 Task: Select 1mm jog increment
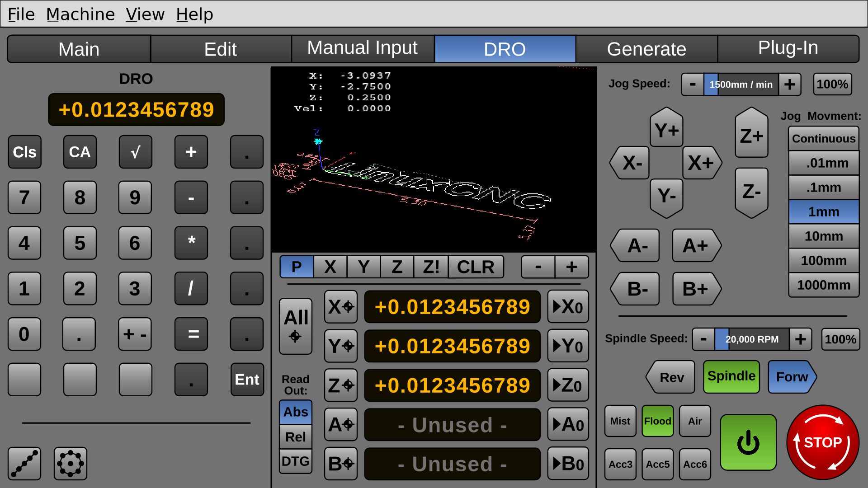coord(824,212)
